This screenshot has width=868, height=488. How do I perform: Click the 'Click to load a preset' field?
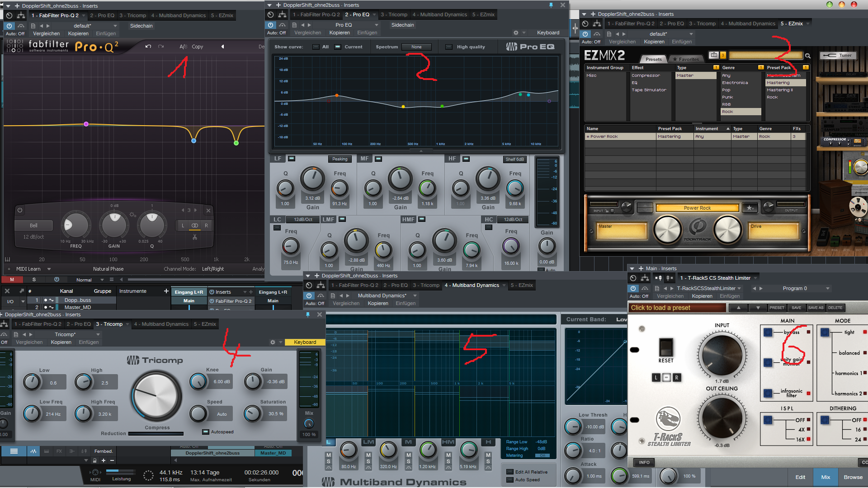tap(677, 308)
